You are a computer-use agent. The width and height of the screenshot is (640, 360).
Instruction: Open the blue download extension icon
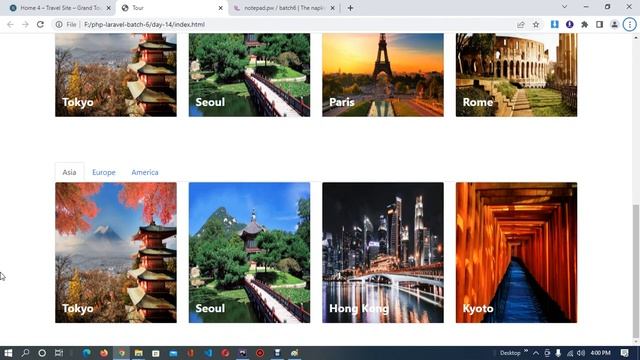click(554, 24)
